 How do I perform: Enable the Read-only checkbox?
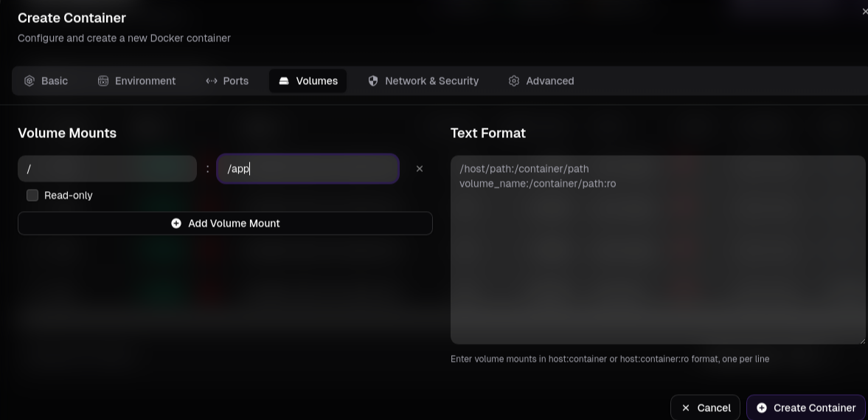tap(32, 196)
